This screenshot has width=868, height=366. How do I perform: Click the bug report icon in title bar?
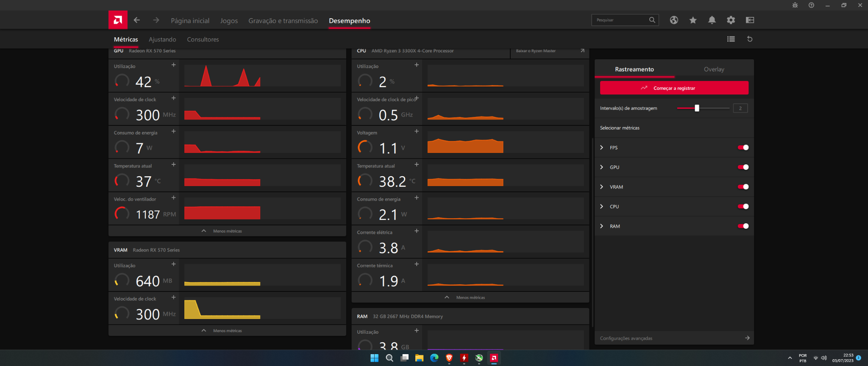coord(795,5)
